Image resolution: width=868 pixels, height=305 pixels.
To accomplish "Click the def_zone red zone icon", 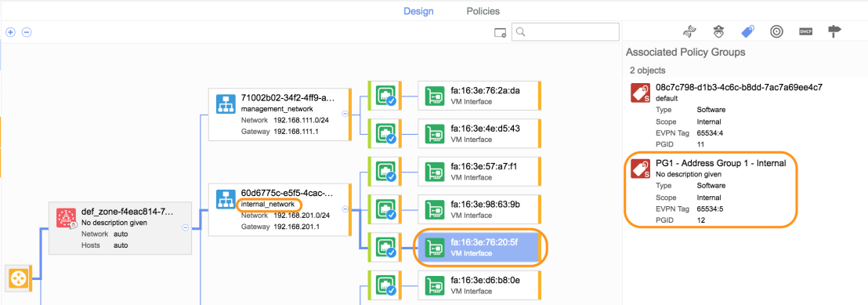I will (x=67, y=217).
